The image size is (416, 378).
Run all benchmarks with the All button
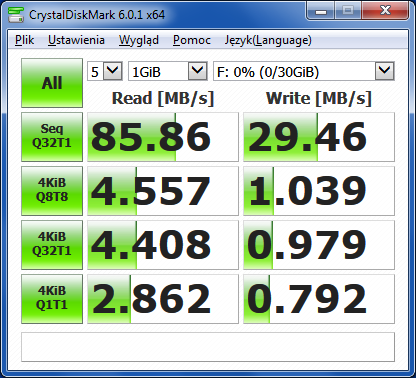click(x=52, y=83)
